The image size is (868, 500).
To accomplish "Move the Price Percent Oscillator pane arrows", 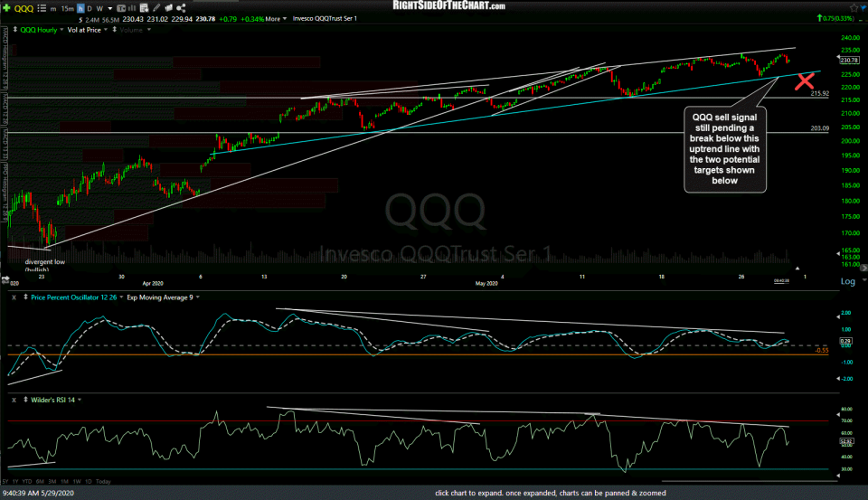I will [25, 297].
